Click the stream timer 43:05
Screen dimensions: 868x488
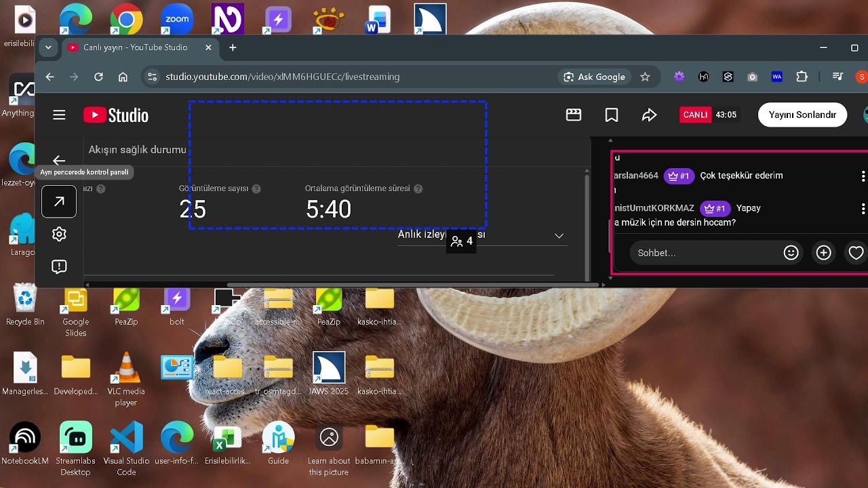click(x=726, y=115)
